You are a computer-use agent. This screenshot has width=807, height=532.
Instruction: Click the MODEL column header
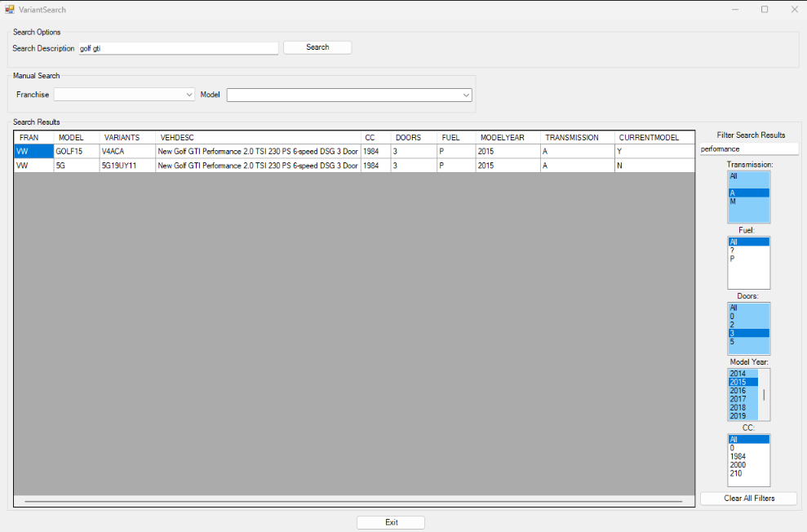pos(77,138)
